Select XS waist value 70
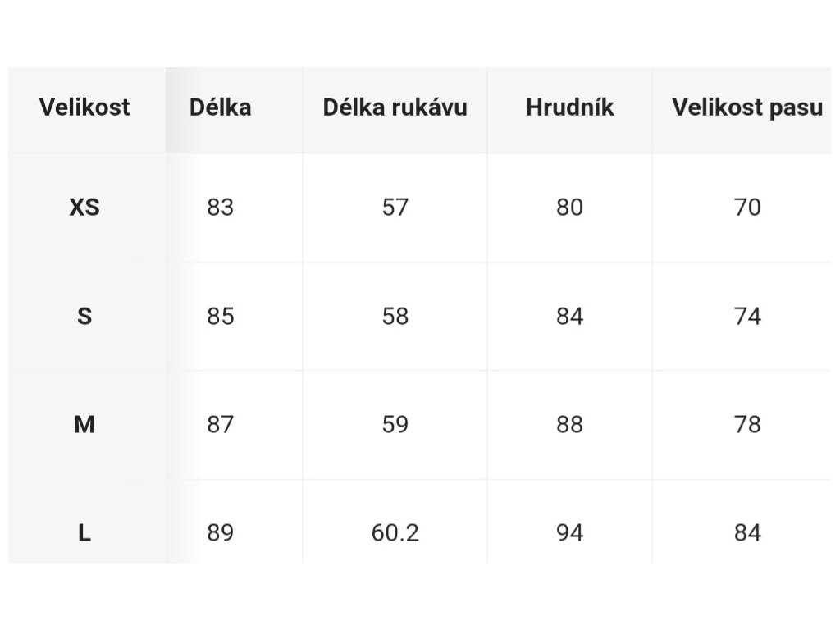840x630 pixels. tap(747, 208)
